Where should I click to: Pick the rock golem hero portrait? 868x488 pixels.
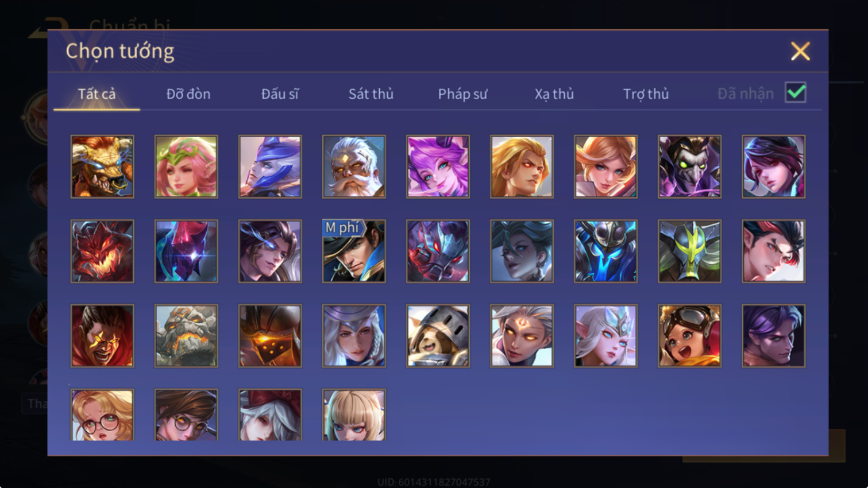pyautogui.click(x=186, y=335)
